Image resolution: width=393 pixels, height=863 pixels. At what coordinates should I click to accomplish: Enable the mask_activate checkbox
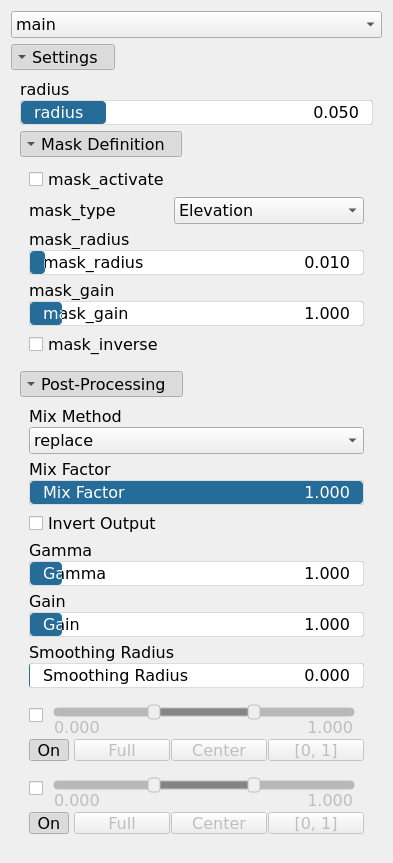click(x=36, y=179)
